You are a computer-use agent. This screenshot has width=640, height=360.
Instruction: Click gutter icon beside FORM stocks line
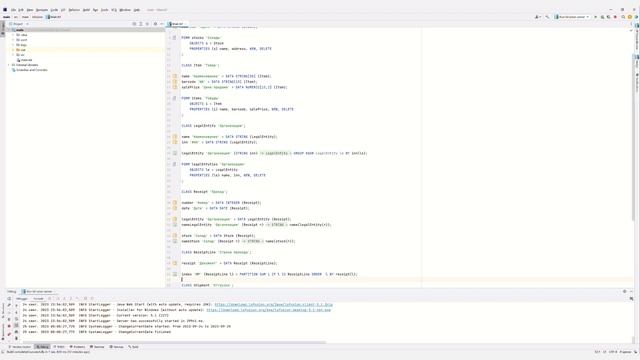coord(175,38)
